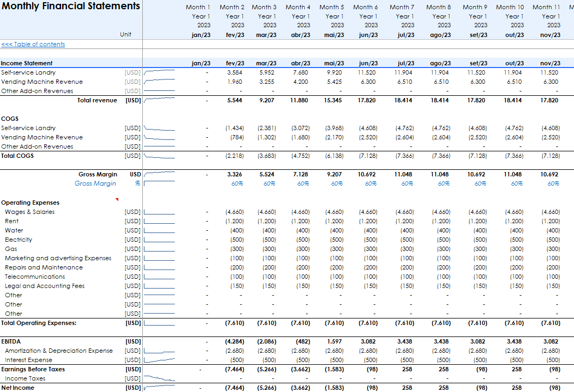The height and width of the screenshot is (392, 574).
Task: Select the Legal and Accounting Fees label
Action: [45, 286]
